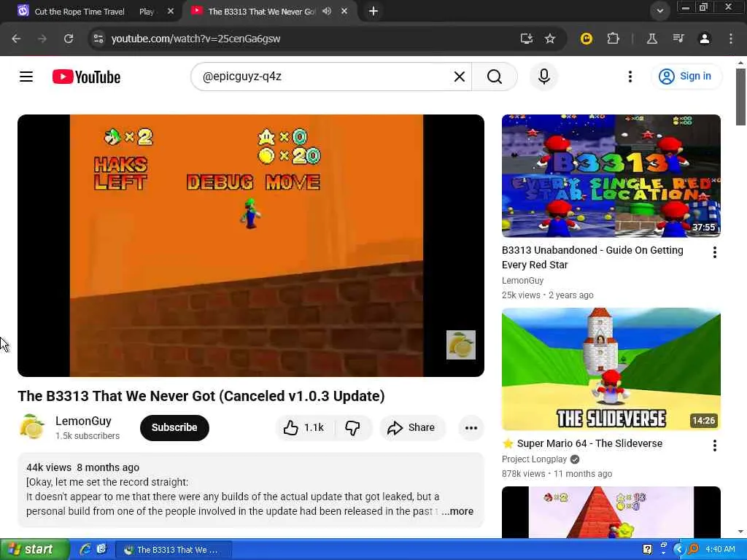Expand description with ...more
Image resolution: width=747 pixels, height=560 pixels.
pos(457,511)
